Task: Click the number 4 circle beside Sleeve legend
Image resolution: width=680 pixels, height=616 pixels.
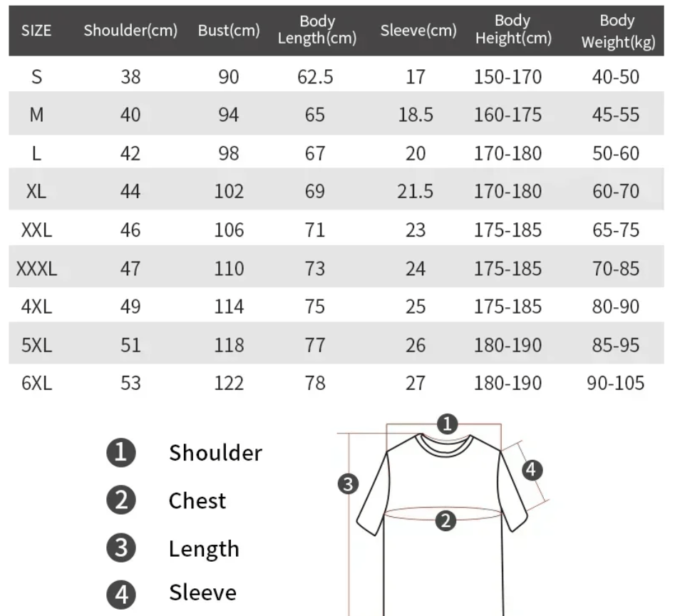Action: click(x=121, y=592)
